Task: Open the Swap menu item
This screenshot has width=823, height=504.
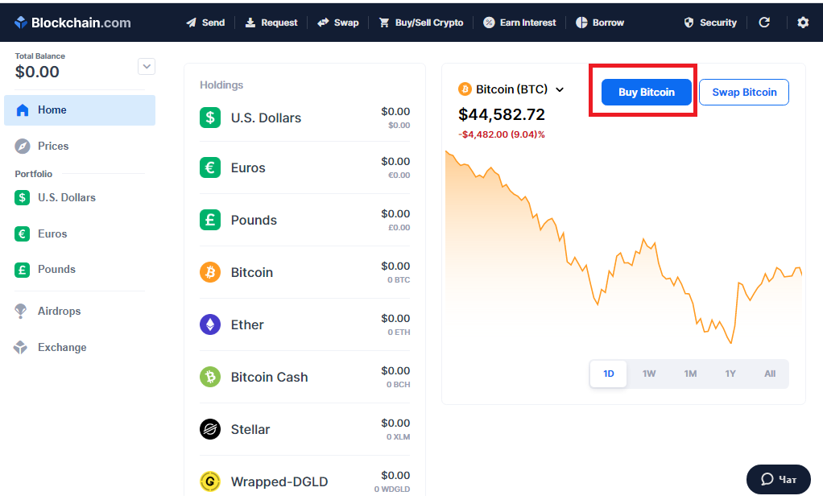Action: click(338, 23)
